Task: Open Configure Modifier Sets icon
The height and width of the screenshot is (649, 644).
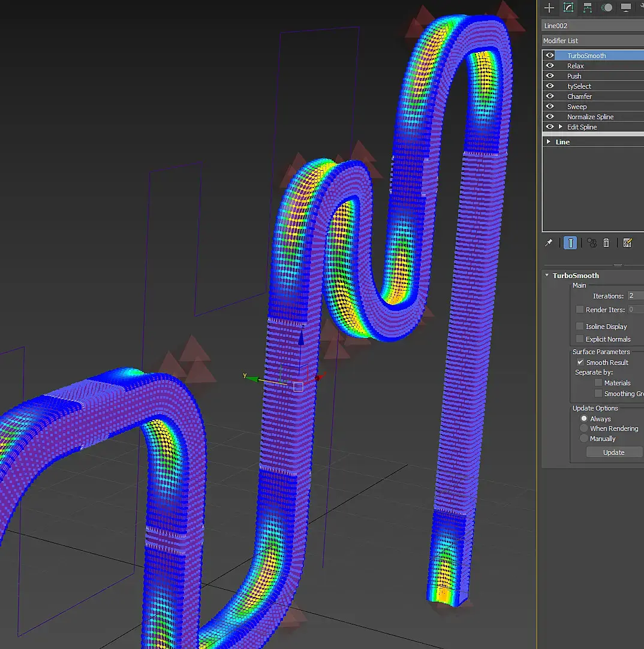Action: 627,243
